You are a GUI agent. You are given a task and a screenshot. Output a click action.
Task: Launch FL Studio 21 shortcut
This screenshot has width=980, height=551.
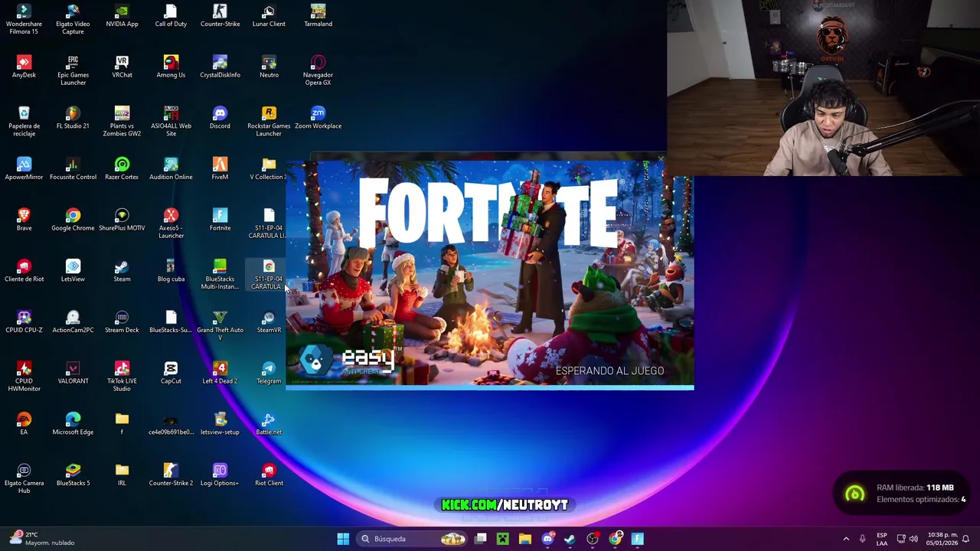coord(73,118)
